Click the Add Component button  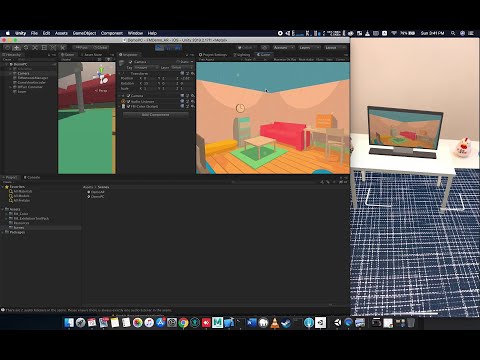(156, 115)
